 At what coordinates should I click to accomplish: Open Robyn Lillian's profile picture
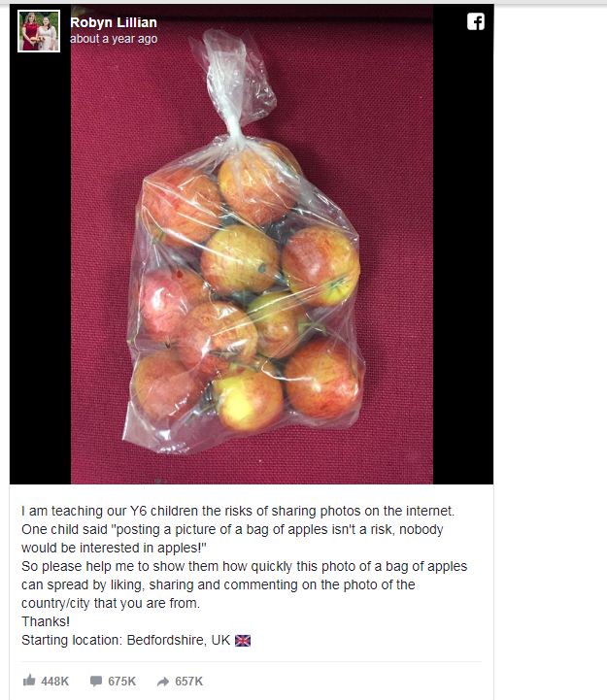[x=39, y=31]
